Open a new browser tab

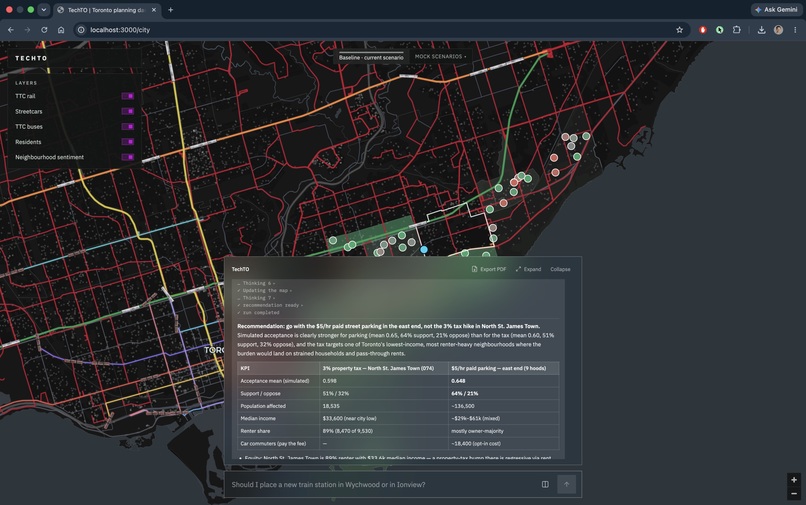(171, 10)
